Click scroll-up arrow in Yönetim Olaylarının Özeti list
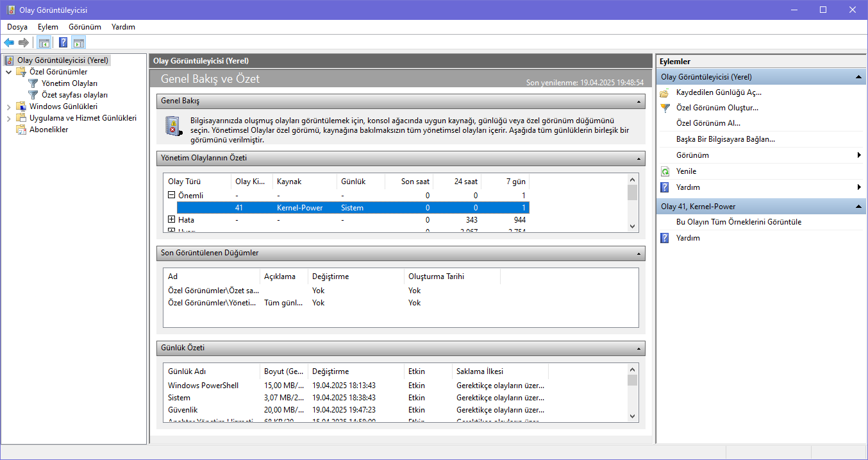Screen dimensions: 868x460 point(632,180)
